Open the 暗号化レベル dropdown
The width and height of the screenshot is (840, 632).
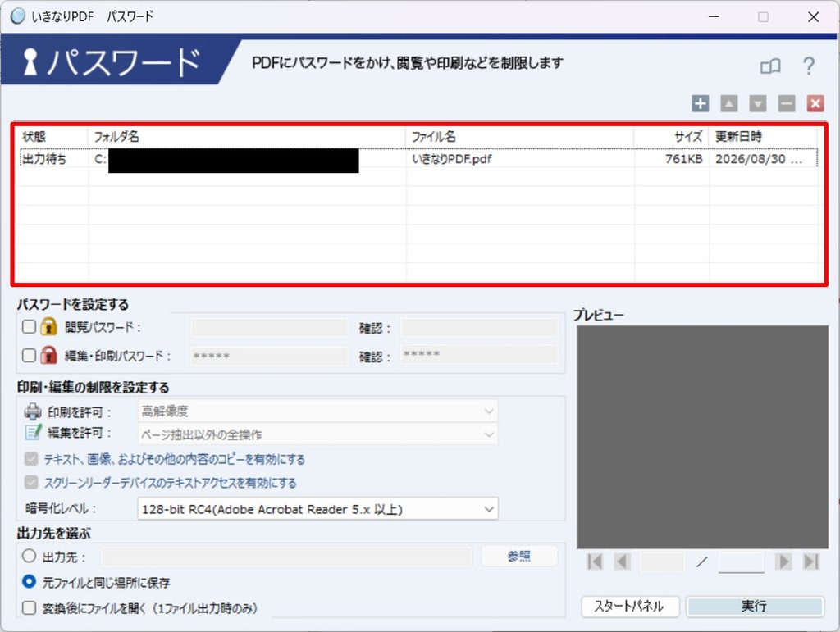click(317, 509)
